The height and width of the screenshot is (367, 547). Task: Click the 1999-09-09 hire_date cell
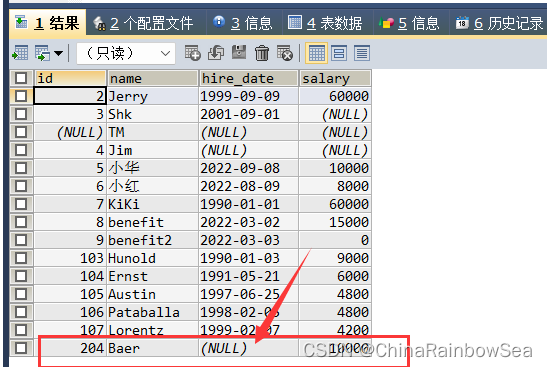tap(248, 96)
